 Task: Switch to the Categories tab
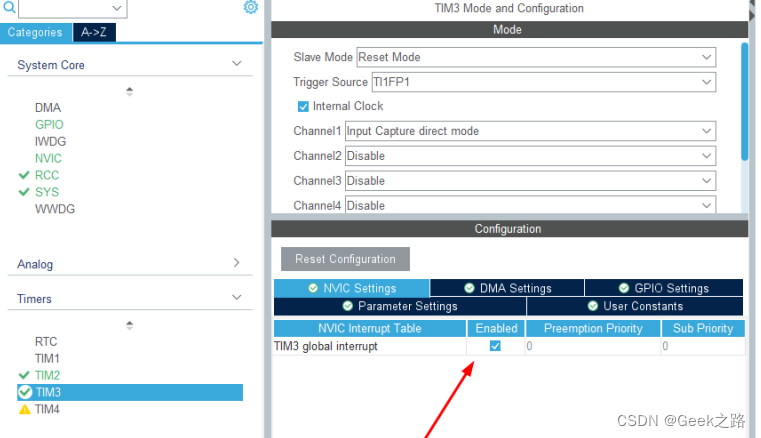(x=35, y=33)
